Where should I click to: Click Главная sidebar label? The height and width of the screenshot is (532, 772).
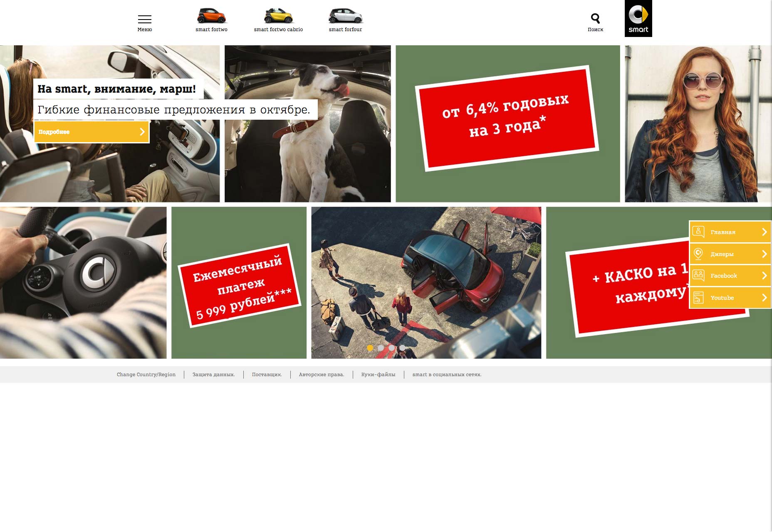tap(723, 232)
